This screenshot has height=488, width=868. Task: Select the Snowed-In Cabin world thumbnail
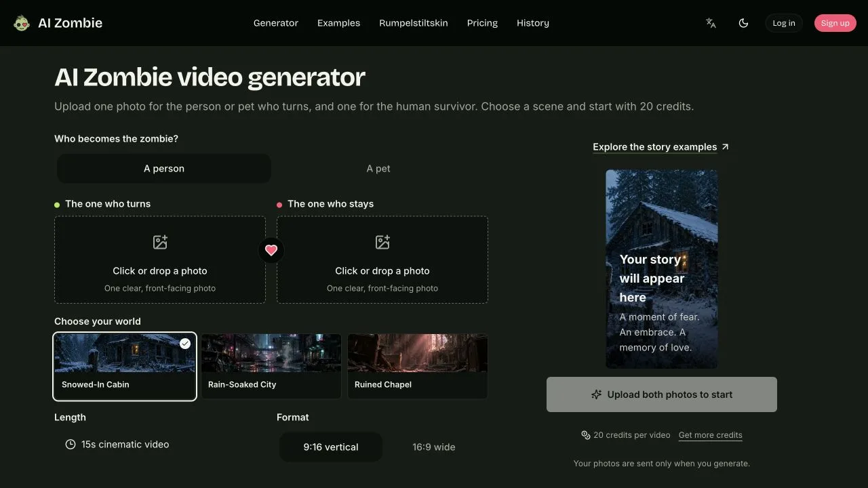125,366
